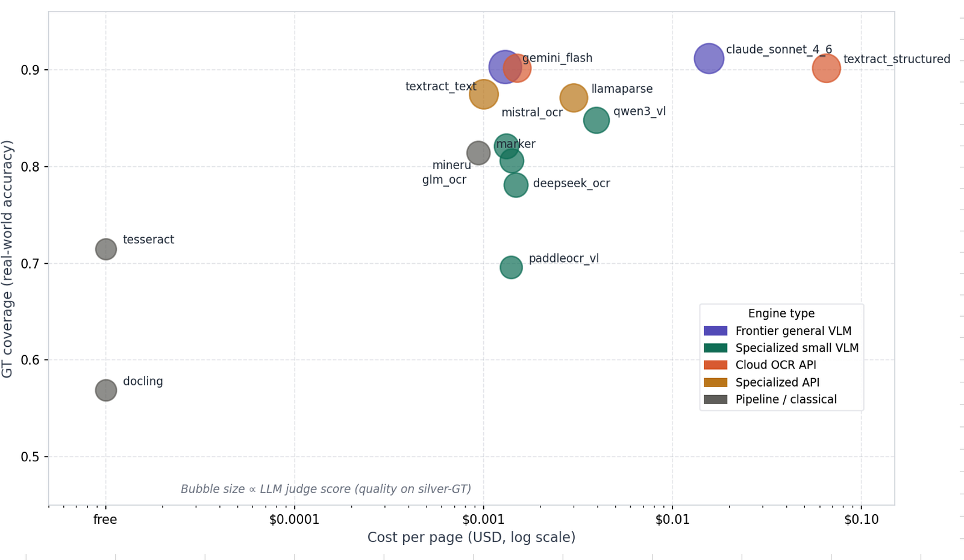Click the "qwen3_vl" data label
The image size is (964, 560).
point(639,111)
